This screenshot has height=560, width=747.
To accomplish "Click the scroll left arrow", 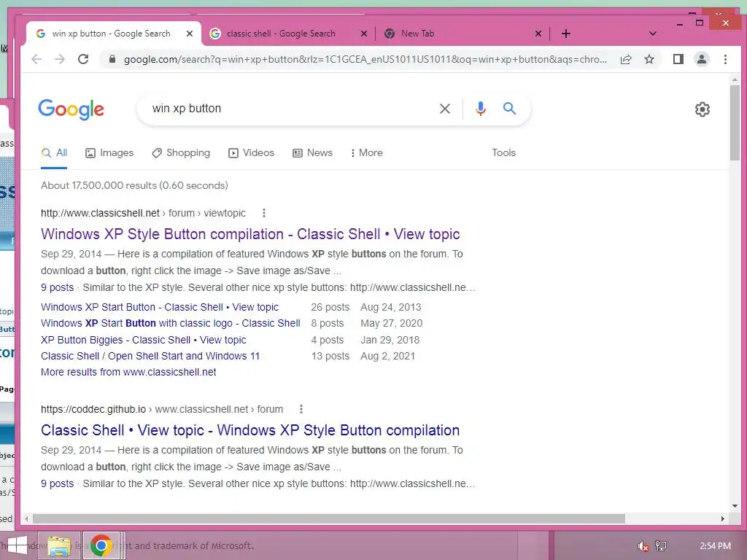I will (x=27, y=518).
